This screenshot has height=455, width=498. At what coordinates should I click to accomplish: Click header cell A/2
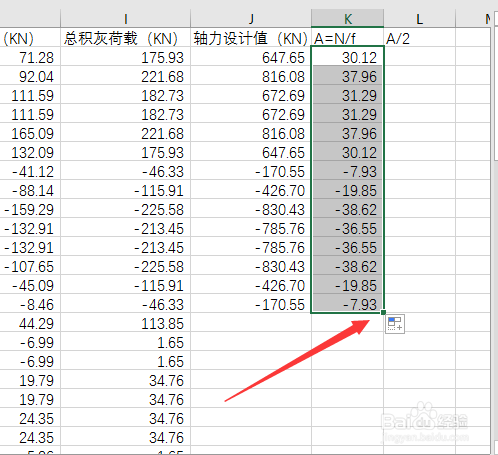(419, 37)
